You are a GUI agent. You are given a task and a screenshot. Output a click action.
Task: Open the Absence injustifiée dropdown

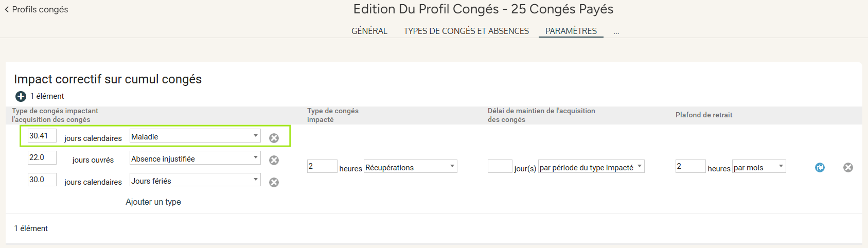pyautogui.click(x=195, y=158)
